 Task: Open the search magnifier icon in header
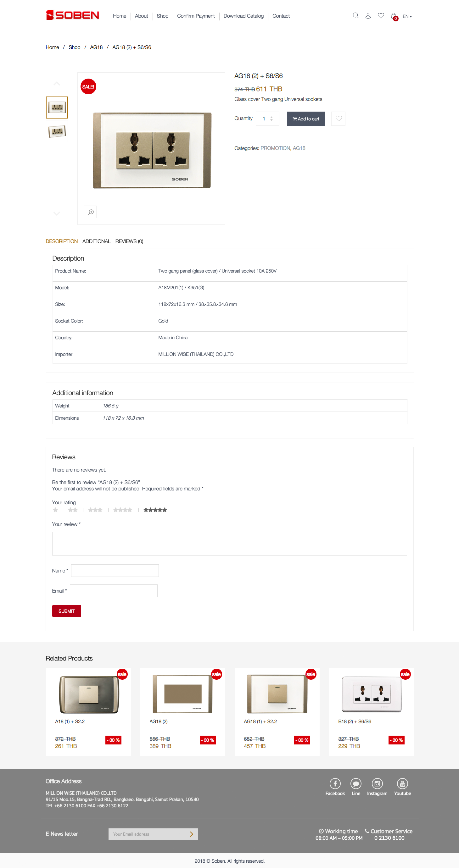click(355, 15)
